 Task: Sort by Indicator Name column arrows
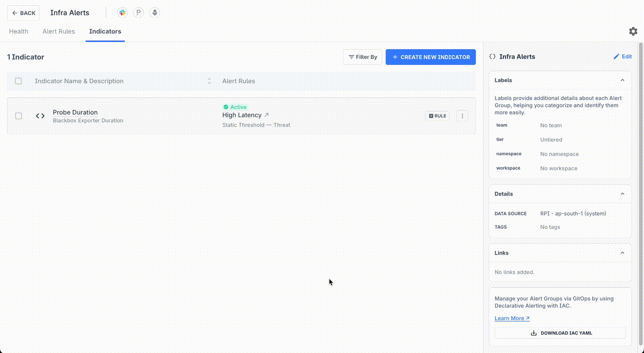click(x=209, y=81)
